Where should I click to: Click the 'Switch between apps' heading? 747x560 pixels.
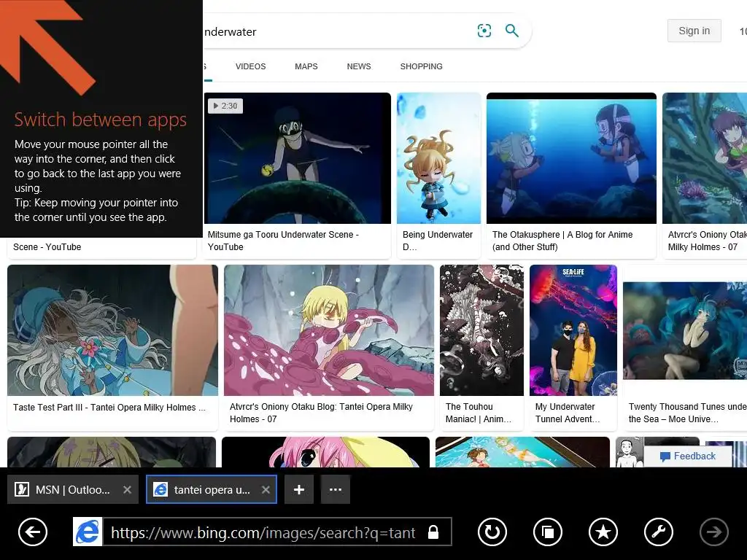click(x=101, y=120)
